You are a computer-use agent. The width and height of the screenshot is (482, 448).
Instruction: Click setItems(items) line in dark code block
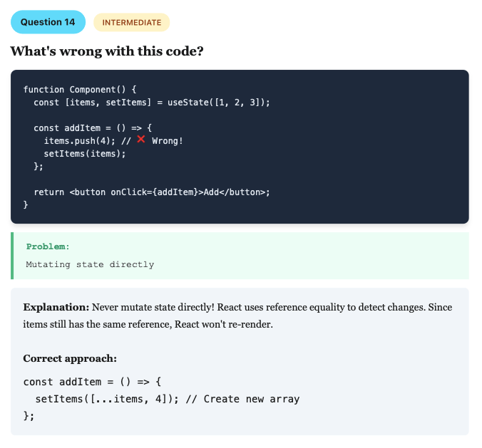[x=85, y=154]
